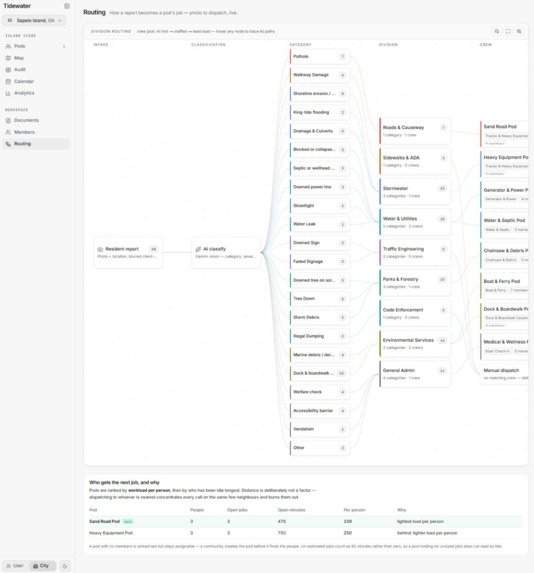Select the Code Enforcement division node
Viewport: 534px width, 573px height.
tap(415, 313)
